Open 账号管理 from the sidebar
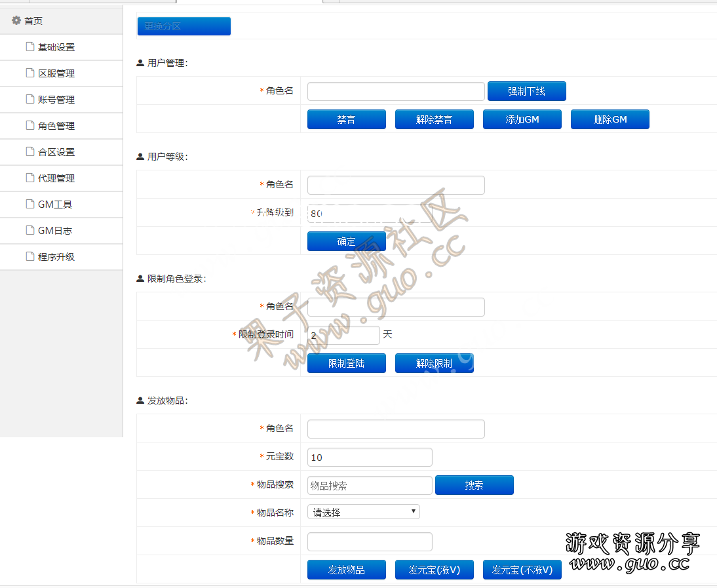The height and width of the screenshot is (588, 717). click(x=56, y=100)
